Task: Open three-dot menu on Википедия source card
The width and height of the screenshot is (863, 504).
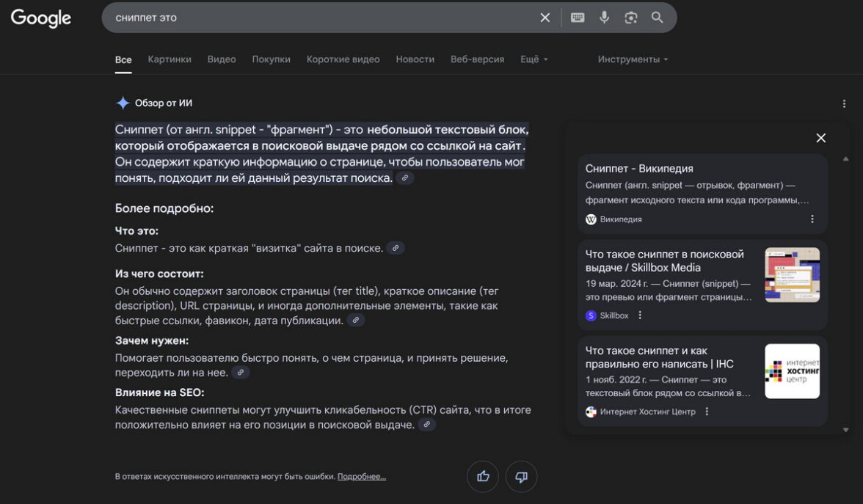Action: (x=812, y=219)
